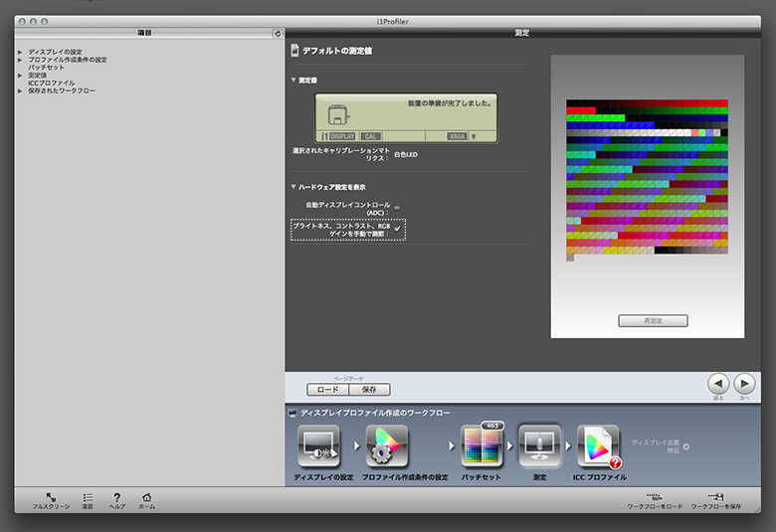Click the ロード button
Screen dimensions: 776x532
322,390
